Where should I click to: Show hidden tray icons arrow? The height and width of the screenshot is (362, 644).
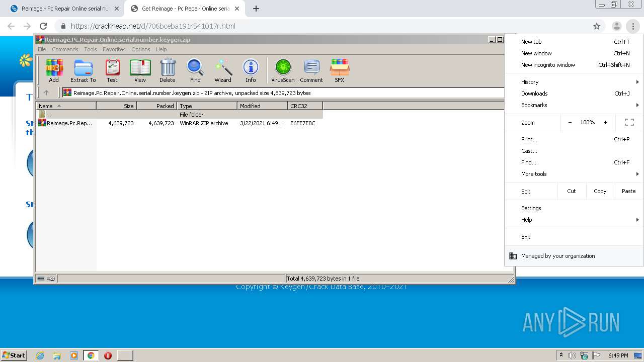pos(561,355)
